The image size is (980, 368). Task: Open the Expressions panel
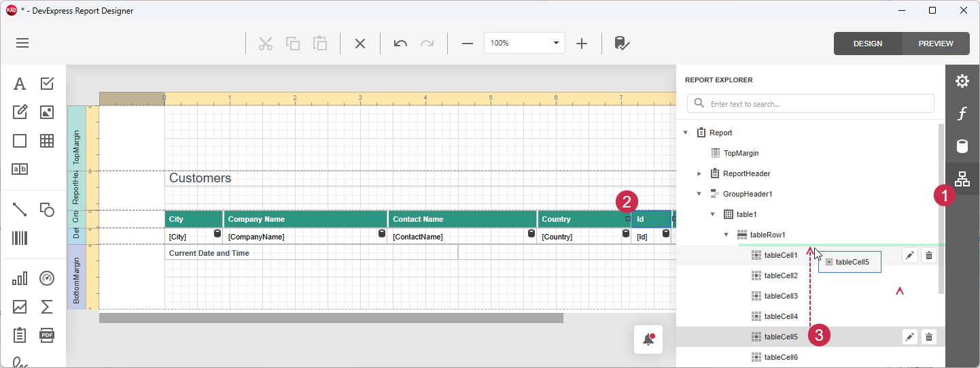962,114
